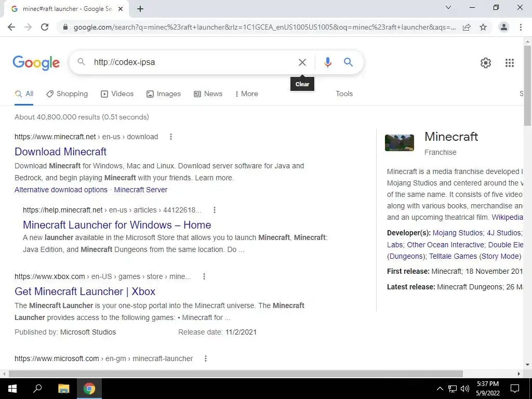This screenshot has width=532, height=399.
Task: Open the search Tools options
Action: (344, 94)
